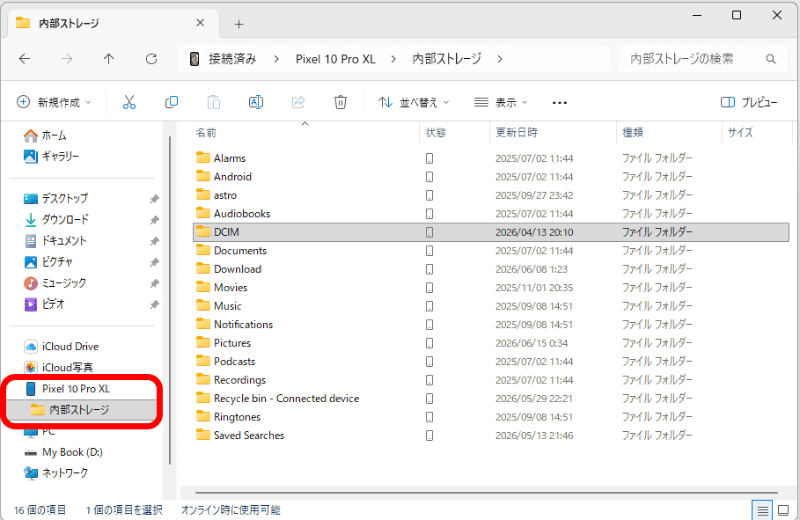800x520 pixels.
Task: Open the 新規作成 dropdown
Action: tap(54, 102)
